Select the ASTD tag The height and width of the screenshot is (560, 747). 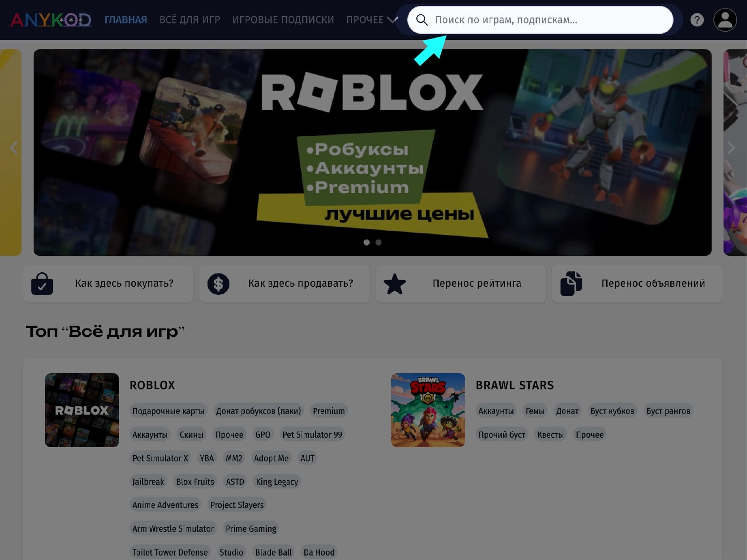[235, 482]
